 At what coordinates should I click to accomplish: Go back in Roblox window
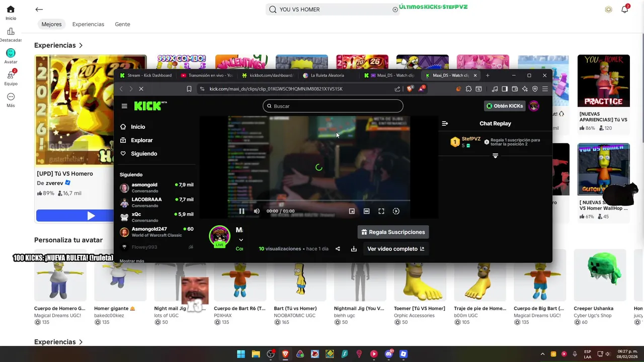click(39, 9)
